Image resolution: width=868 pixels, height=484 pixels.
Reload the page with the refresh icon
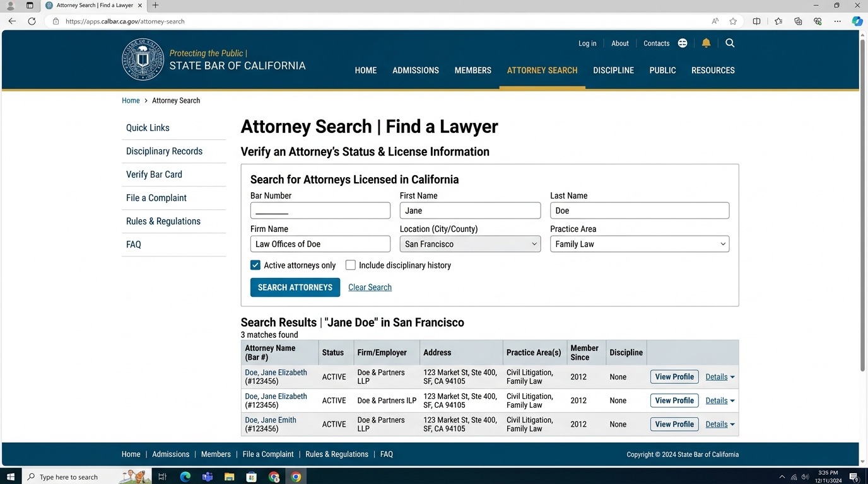tap(32, 21)
